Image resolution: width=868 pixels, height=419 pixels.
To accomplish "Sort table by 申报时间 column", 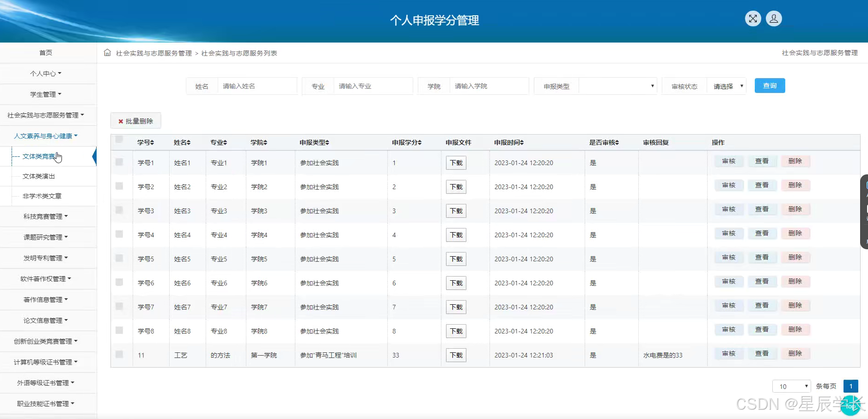I will 509,142.
